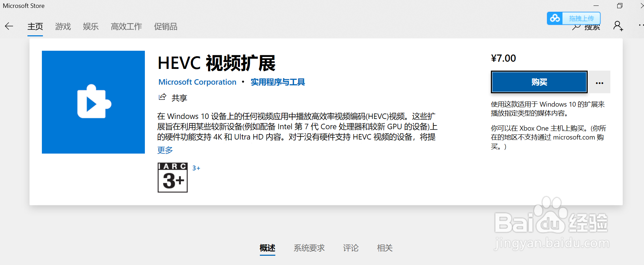Open the 评论 section tab
644x265 pixels.
coord(350,248)
